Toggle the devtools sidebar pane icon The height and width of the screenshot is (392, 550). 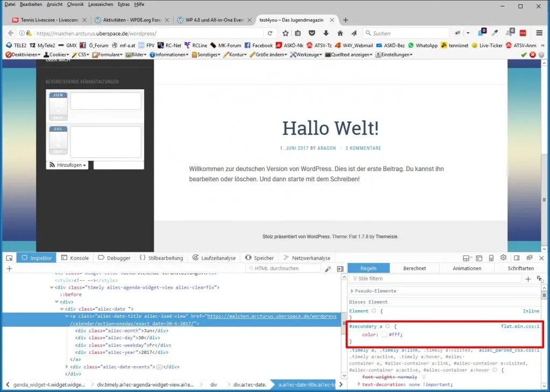[340, 269]
